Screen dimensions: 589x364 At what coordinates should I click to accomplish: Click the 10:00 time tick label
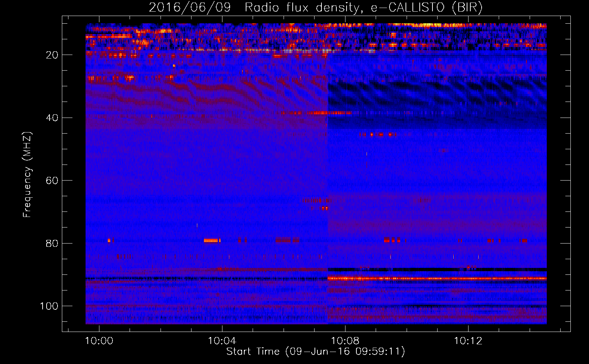tap(99, 341)
